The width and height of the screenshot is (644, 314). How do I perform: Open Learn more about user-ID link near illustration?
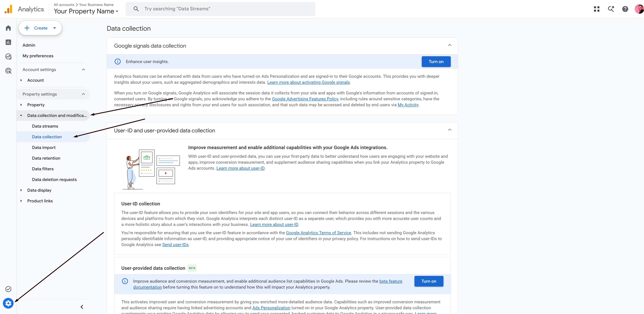240,168
